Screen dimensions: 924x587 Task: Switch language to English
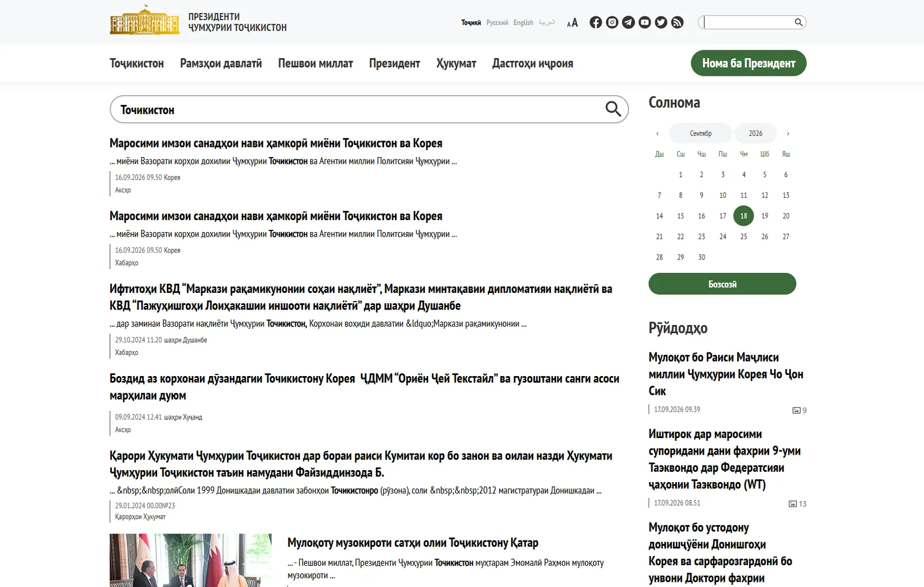[x=523, y=22]
